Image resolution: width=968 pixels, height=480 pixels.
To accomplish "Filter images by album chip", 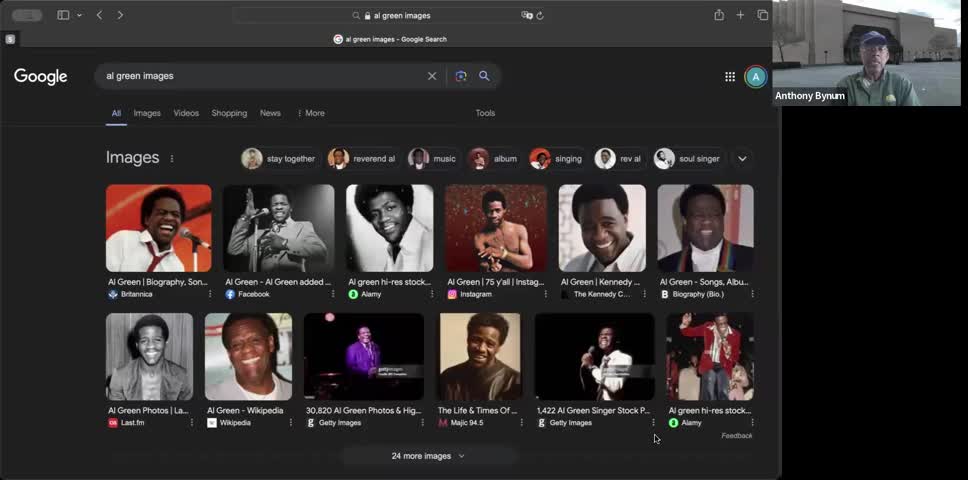I will pyautogui.click(x=494, y=159).
